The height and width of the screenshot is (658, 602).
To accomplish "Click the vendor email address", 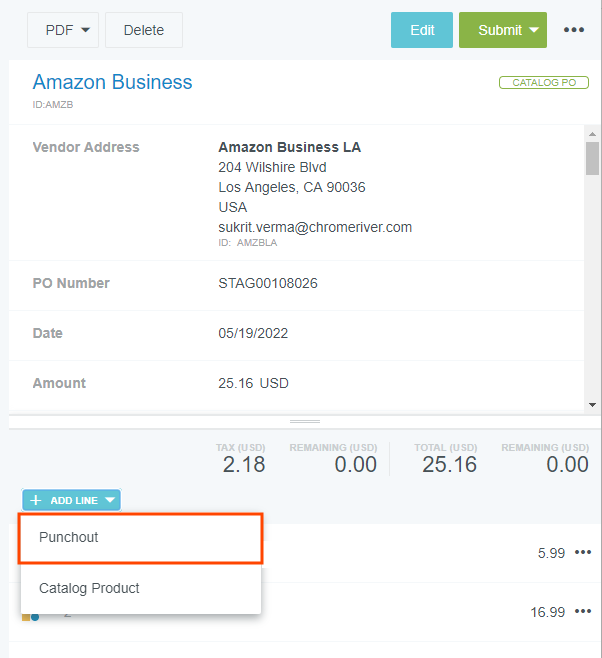I will [x=315, y=227].
